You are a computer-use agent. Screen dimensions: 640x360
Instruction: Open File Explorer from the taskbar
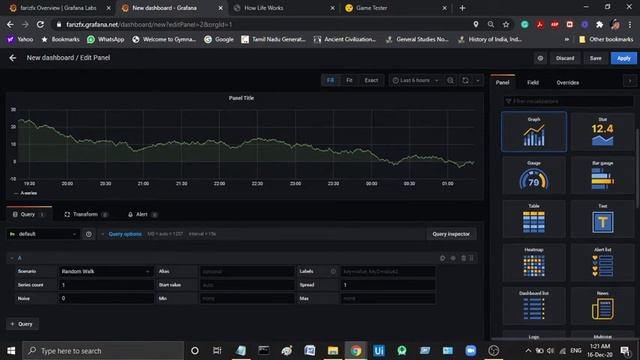click(x=333, y=350)
